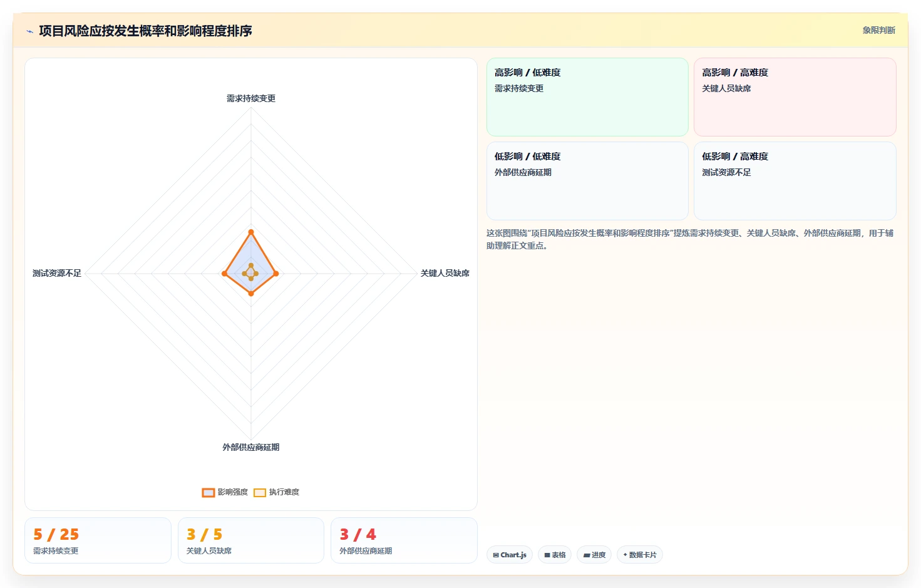The height and width of the screenshot is (588, 921).
Task: Click the description paragraph beginning 这张图围绕
Action: 690,239
